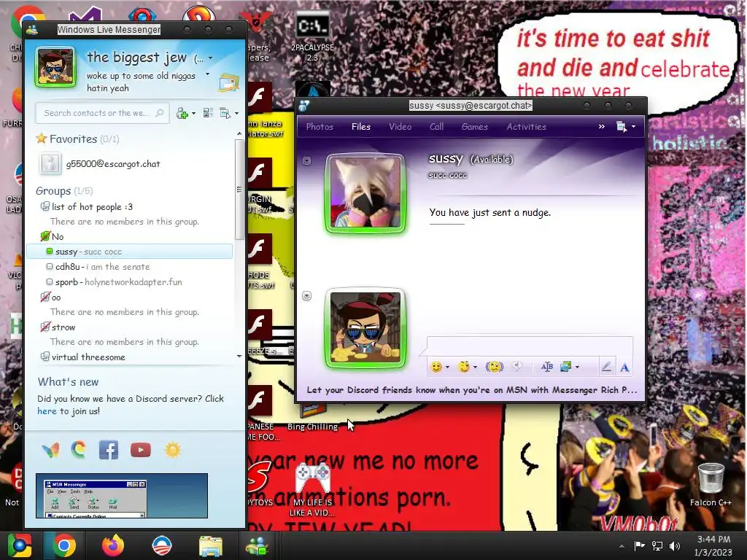Viewport: 747px width, 560px height.
Task: Open options arrow beside your picture in chat
Action: 307,296
